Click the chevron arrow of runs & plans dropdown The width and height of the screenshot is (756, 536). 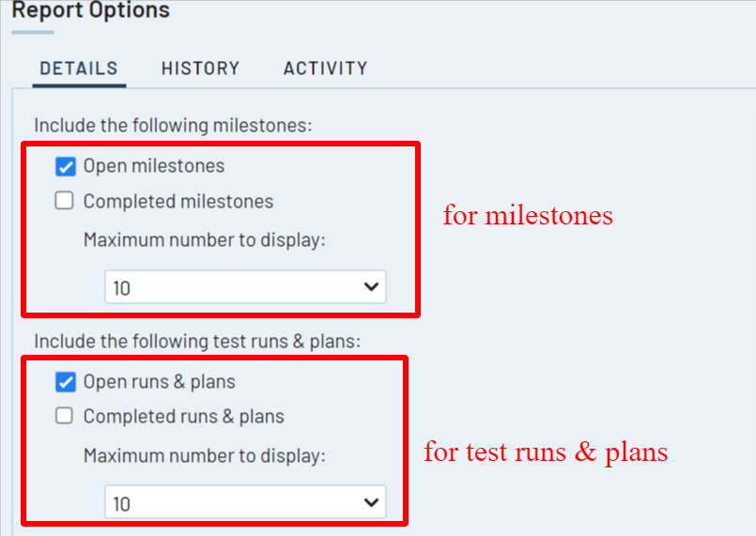(371, 503)
